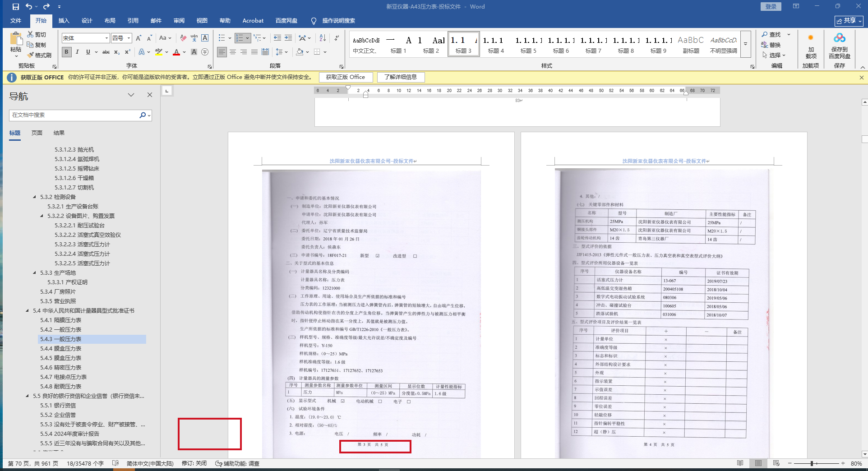Click the clear formatting eraser icon

(x=183, y=38)
